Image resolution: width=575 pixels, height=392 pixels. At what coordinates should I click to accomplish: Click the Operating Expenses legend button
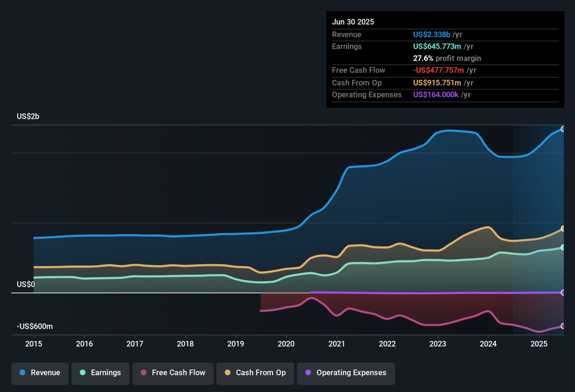(345, 373)
